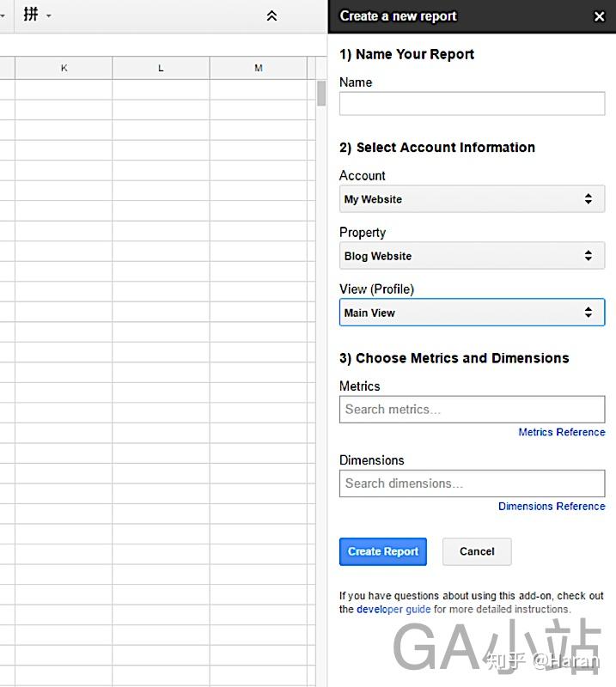Open the View (Profile) dropdown
The image size is (616, 687).
click(472, 313)
